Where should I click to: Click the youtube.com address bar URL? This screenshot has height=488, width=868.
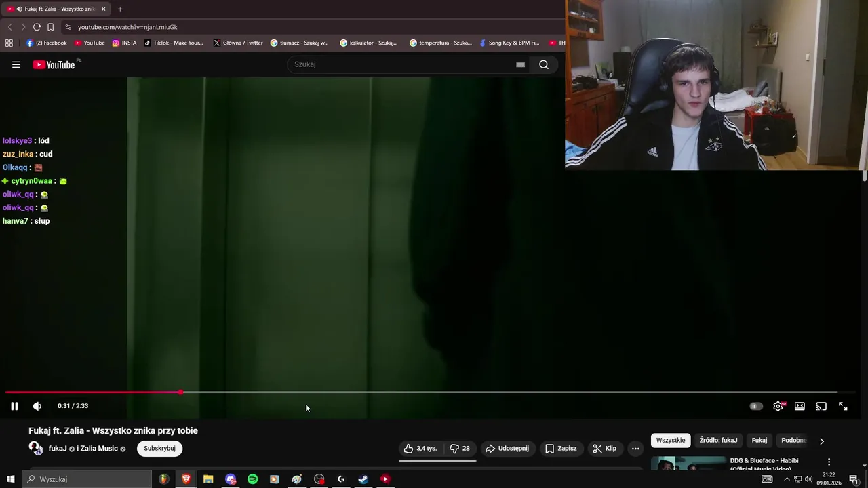pos(127,27)
